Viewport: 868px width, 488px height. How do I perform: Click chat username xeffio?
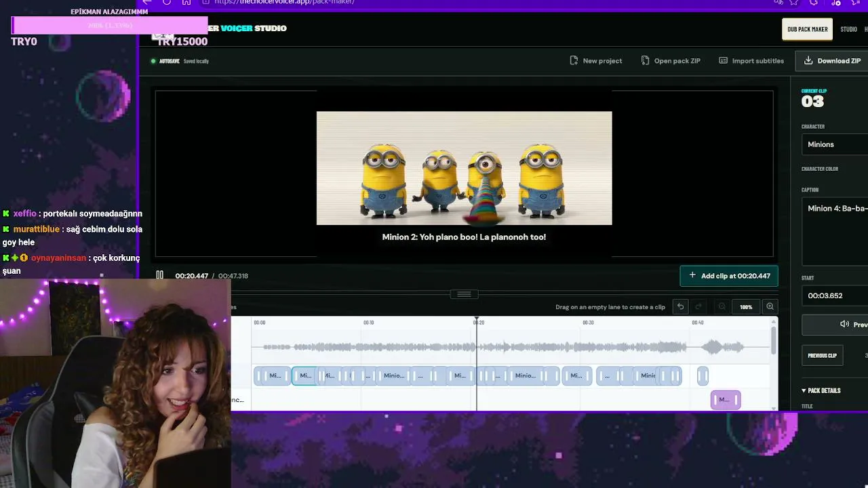click(24, 213)
